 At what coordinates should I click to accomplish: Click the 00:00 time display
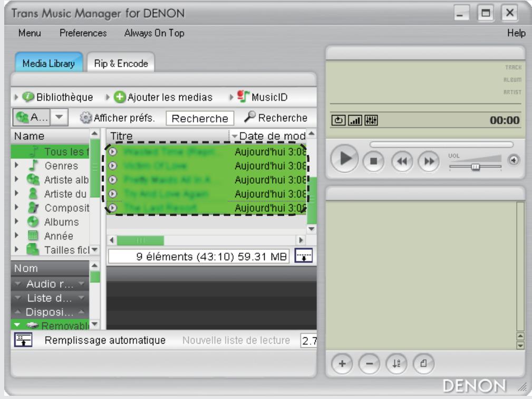point(504,120)
